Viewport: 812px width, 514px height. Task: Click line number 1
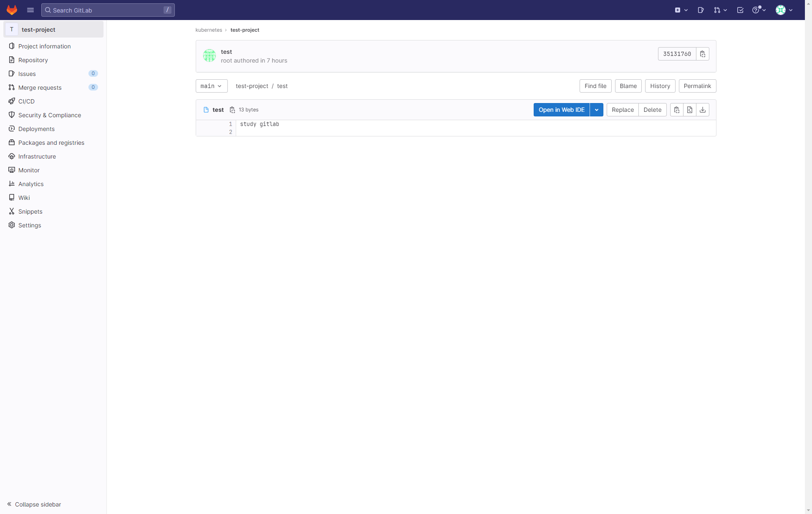coord(230,124)
